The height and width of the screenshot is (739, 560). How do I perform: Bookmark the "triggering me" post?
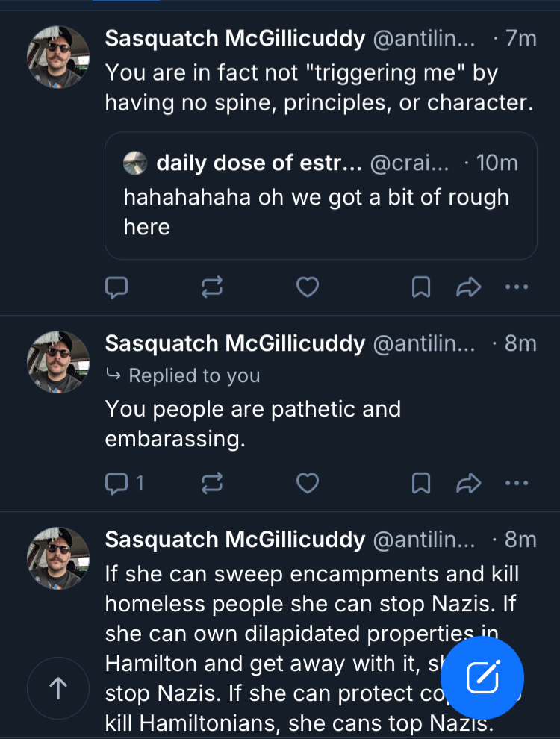(x=421, y=287)
